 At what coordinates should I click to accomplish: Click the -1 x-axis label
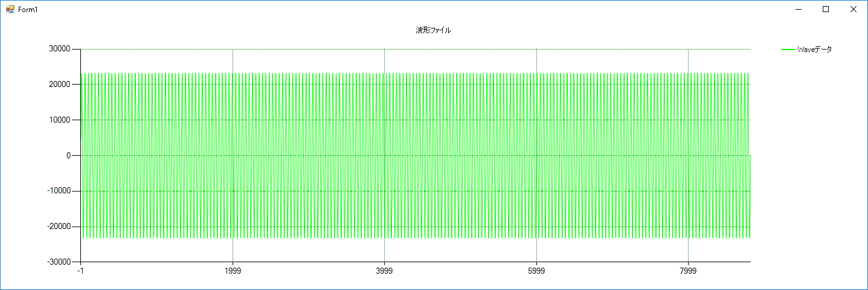pyautogui.click(x=80, y=271)
